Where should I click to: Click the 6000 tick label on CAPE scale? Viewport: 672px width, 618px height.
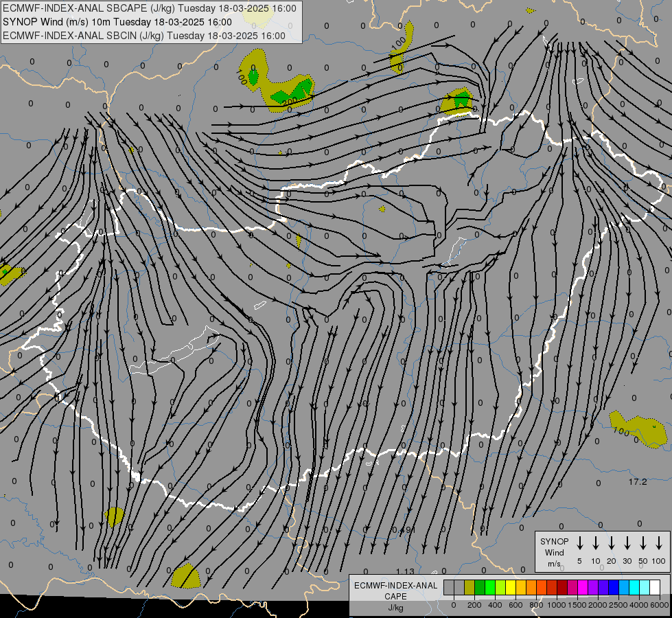[660, 605]
